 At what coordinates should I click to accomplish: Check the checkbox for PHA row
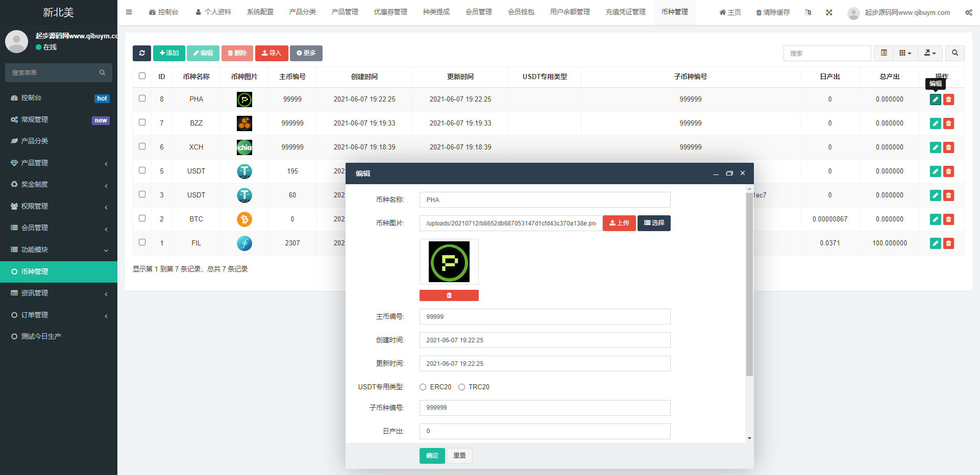point(142,98)
